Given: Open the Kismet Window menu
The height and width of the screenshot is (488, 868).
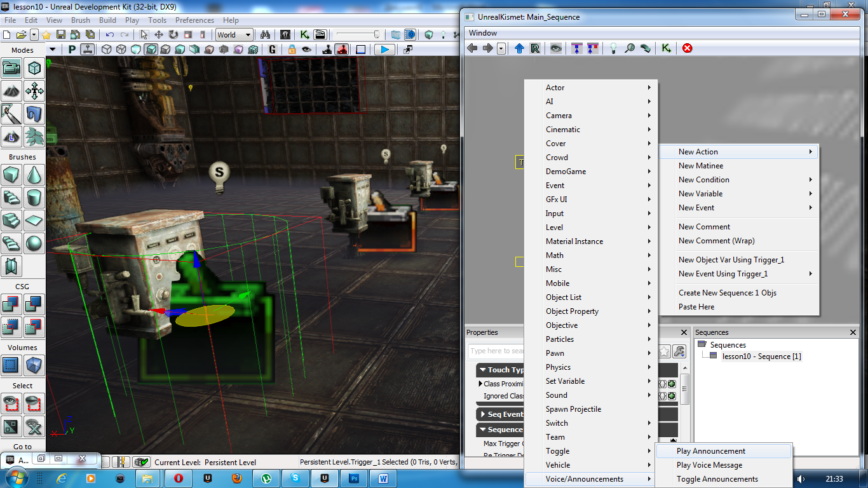Looking at the screenshot, I should click(x=483, y=33).
